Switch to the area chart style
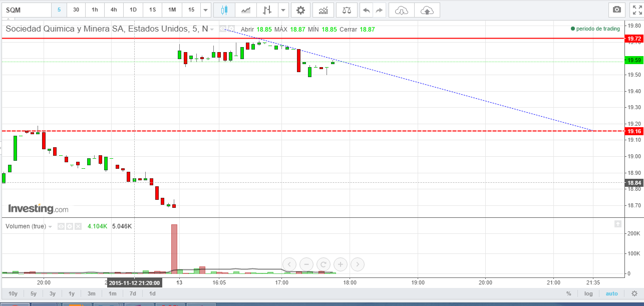Screen dimensions: 644x306 [x=246, y=10]
